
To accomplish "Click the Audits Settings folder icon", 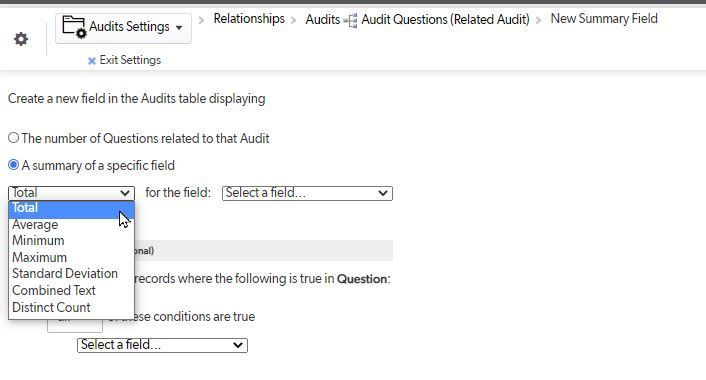I will (74, 27).
